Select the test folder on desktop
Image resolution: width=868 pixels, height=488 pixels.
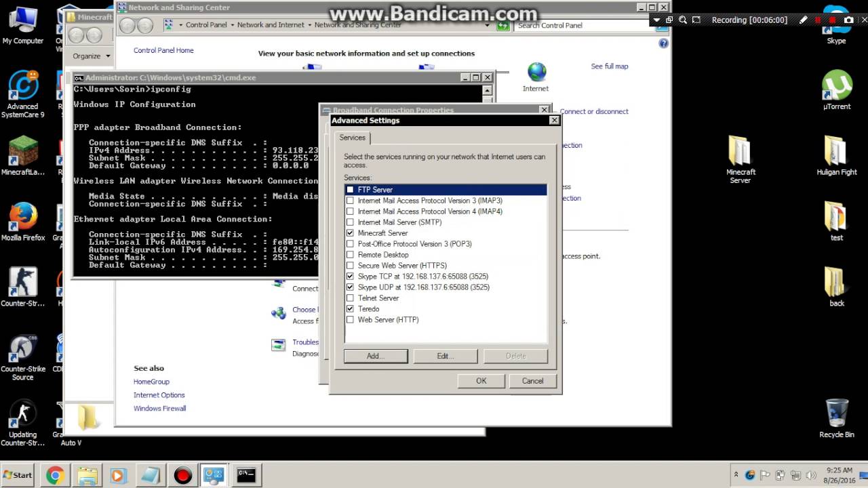pyautogui.click(x=836, y=221)
